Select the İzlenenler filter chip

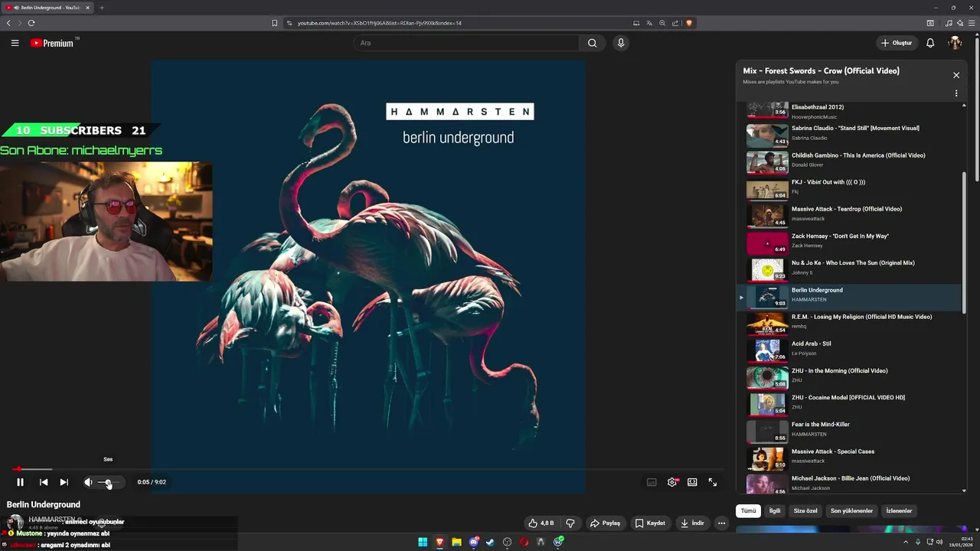point(899,510)
